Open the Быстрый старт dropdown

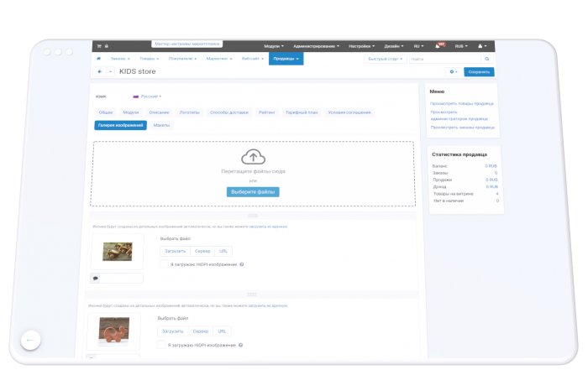[385, 59]
